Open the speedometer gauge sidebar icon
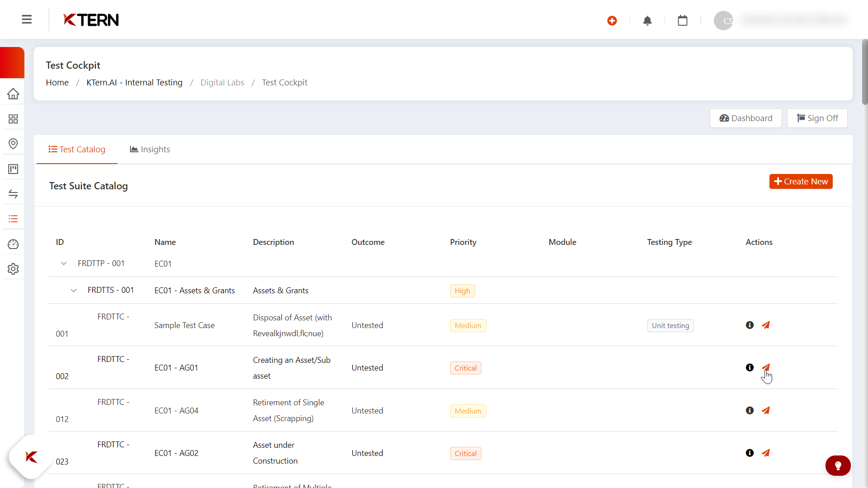868x488 pixels. [x=13, y=244]
